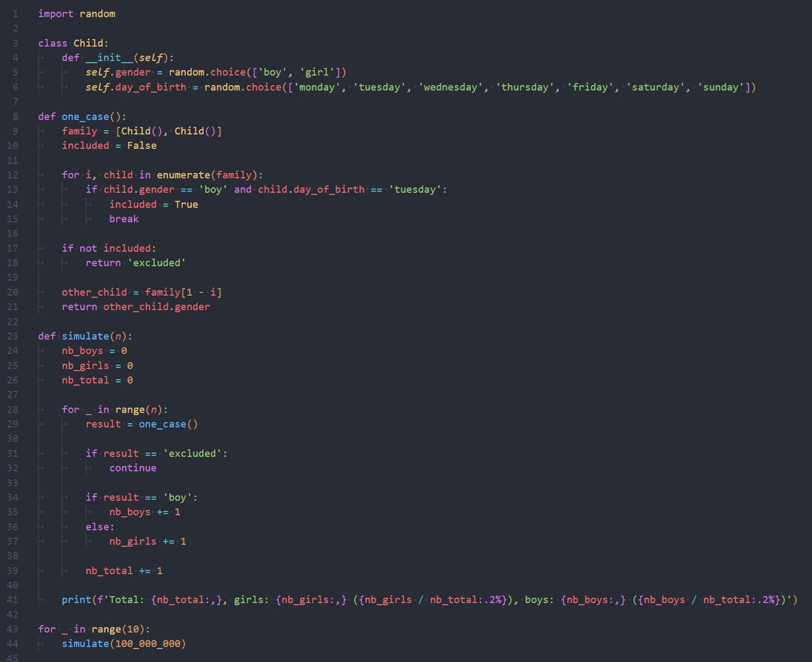Click the 'sunday' string on line 6

(721, 87)
